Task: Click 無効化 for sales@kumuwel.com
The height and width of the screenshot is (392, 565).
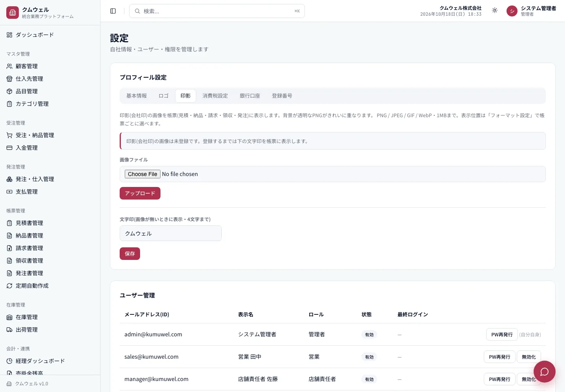Action: tap(529, 357)
